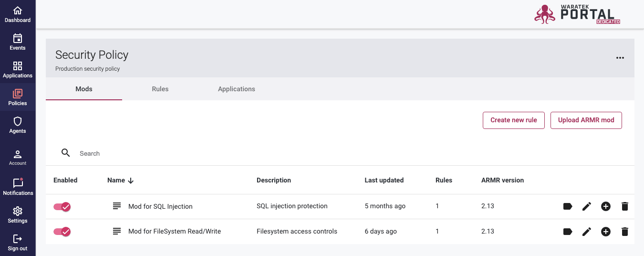Toggle sort arrow next to Name column

[131, 181]
